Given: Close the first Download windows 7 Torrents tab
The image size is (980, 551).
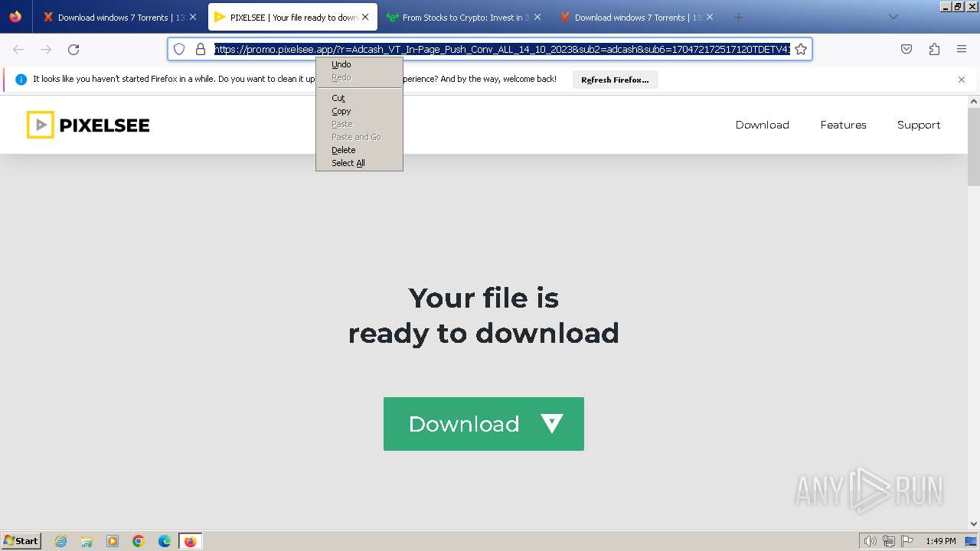Looking at the screenshot, I should 193,17.
